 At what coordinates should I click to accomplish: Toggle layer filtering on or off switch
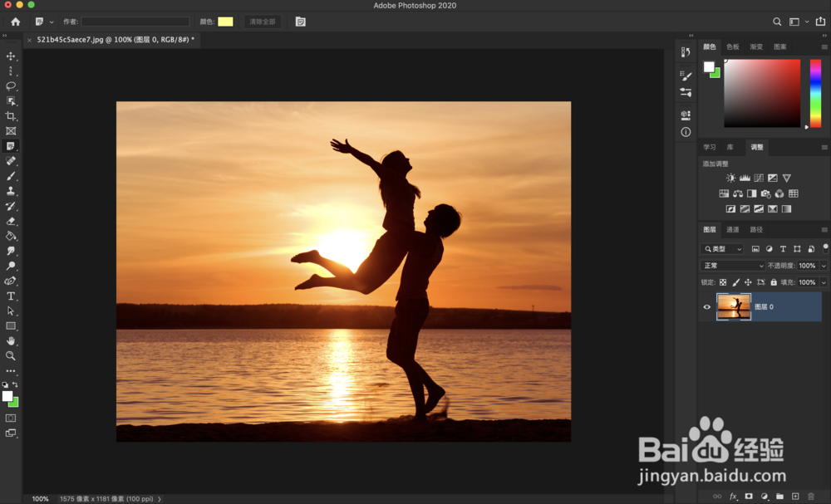pos(825,248)
